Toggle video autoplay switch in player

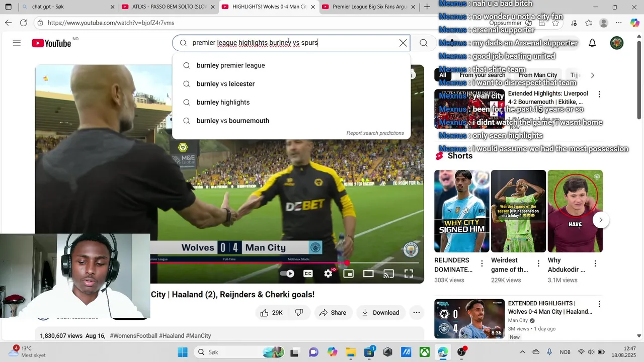coord(287,274)
